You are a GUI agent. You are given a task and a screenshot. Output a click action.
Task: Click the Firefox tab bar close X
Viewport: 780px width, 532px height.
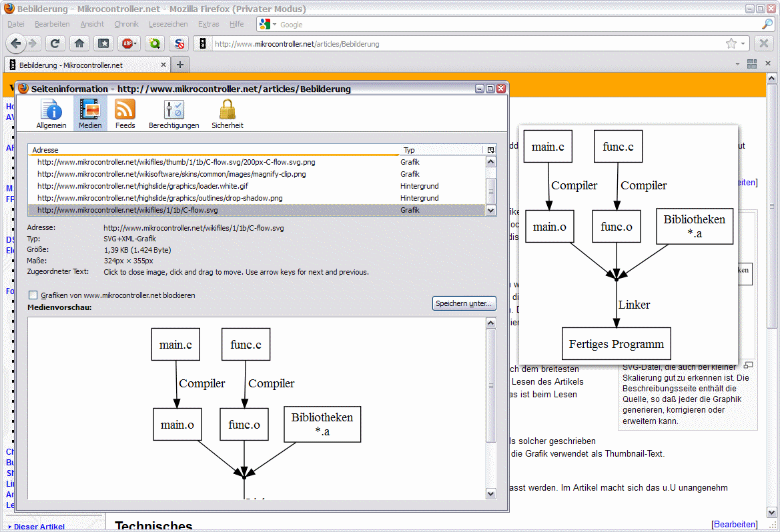point(768,63)
